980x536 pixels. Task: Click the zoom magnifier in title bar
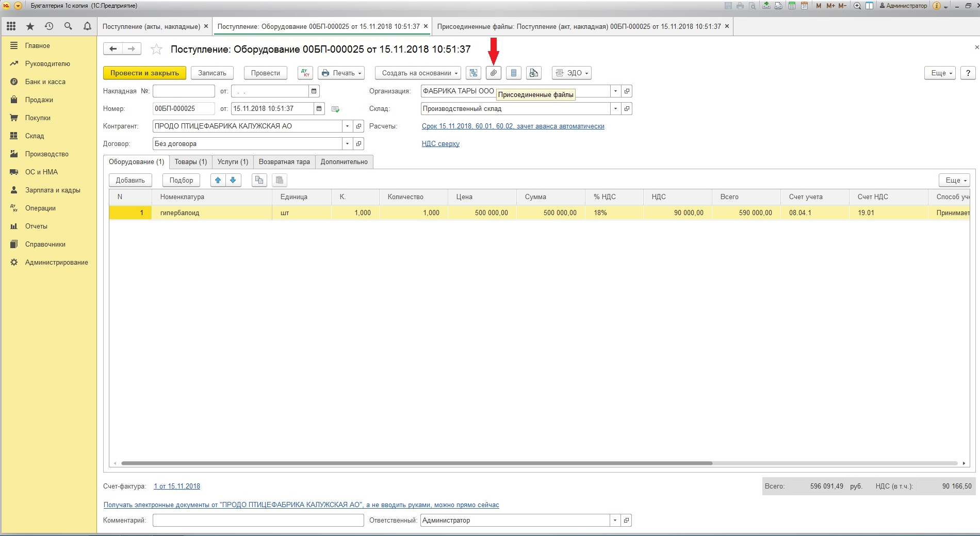pyautogui.click(x=857, y=6)
